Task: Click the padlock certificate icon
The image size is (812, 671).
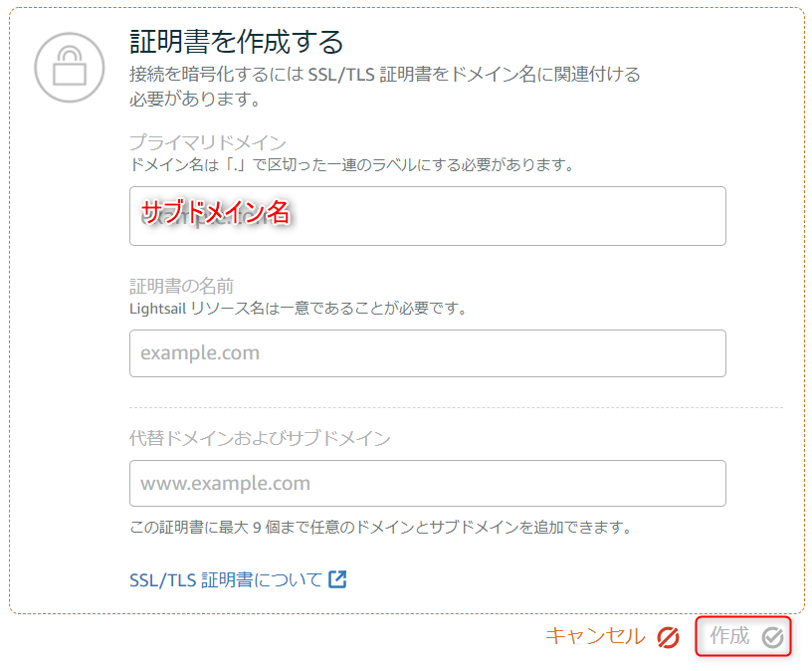Action: [70, 68]
